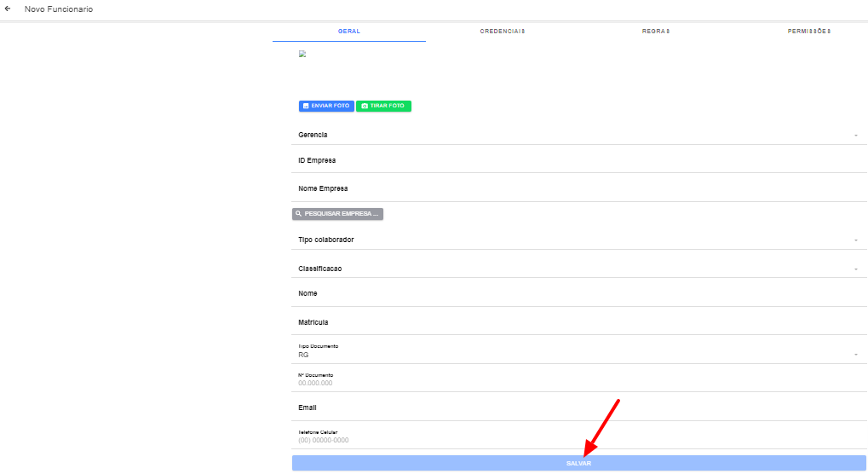Click into the Nome field

coord(579,294)
